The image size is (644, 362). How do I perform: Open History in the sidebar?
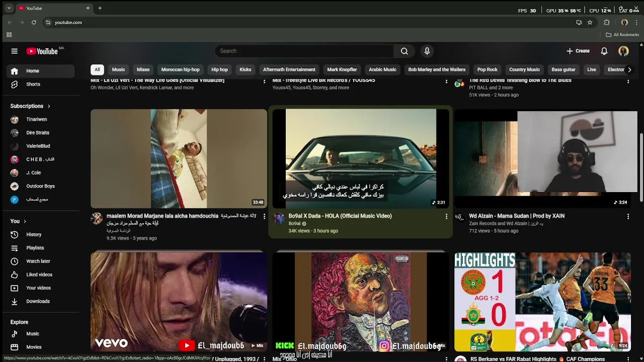[40, 234]
